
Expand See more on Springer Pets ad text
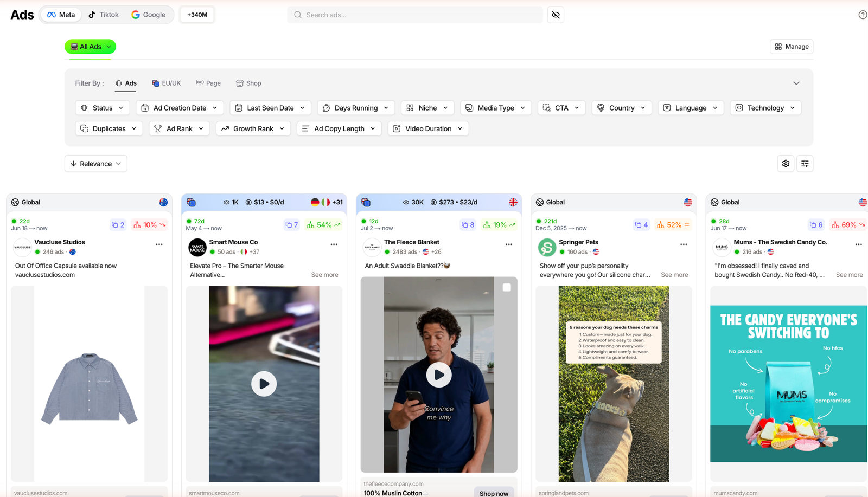(x=674, y=275)
